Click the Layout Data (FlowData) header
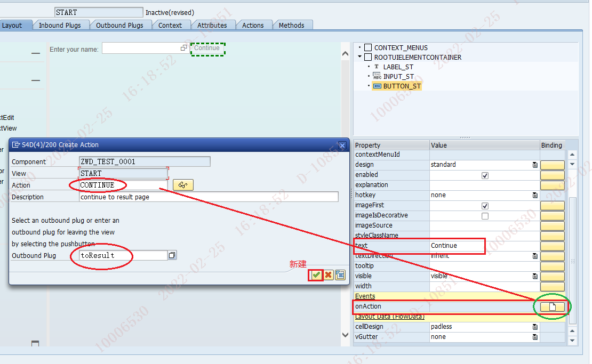The image size is (592, 364). click(390, 317)
